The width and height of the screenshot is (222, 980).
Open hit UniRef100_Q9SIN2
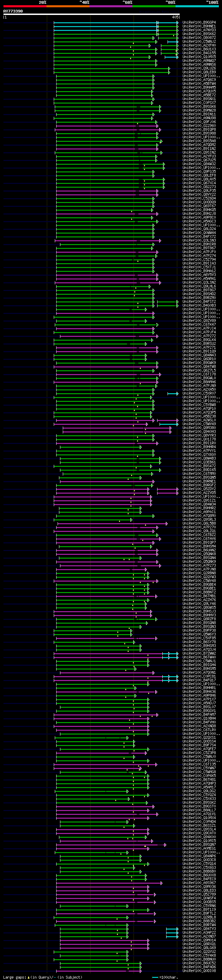pyautogui.click(x=199, y=153)
